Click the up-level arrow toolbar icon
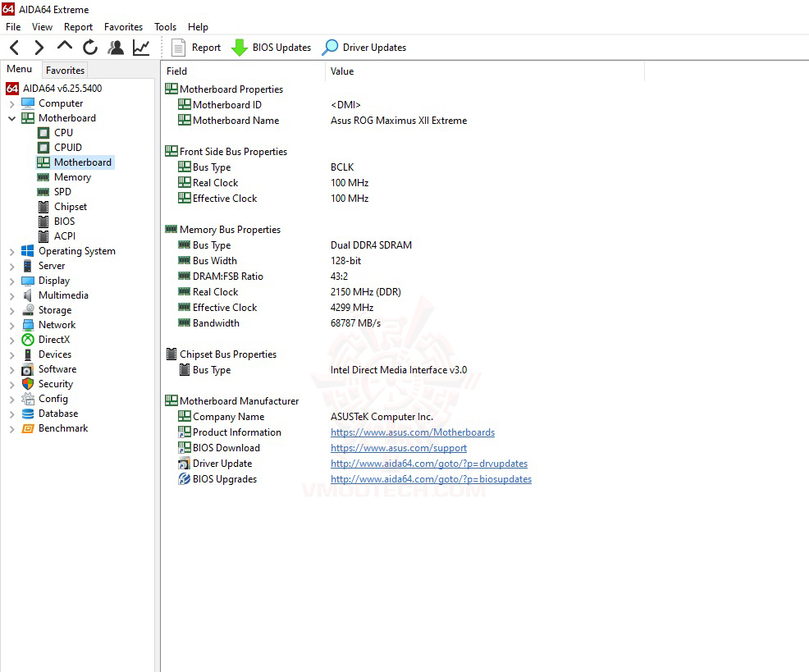Image resolution: width=809 pixels, height=672 pixels. [x=65, y=46]
